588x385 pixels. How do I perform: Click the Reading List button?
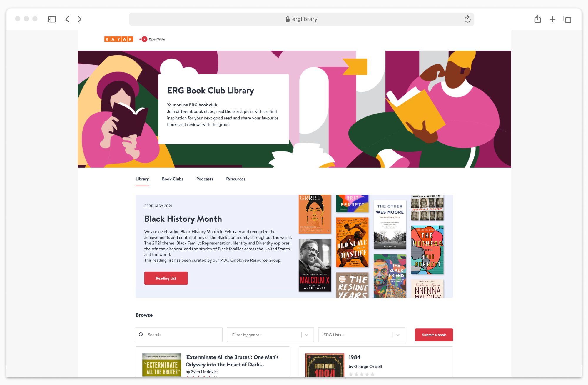pyautogui.click(x=166, y=278)
